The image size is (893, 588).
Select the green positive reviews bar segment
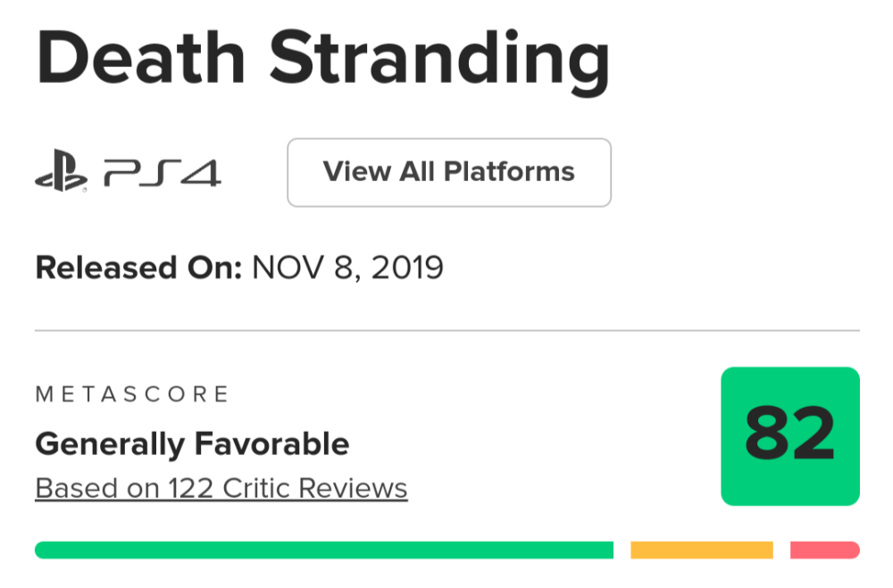324,550
